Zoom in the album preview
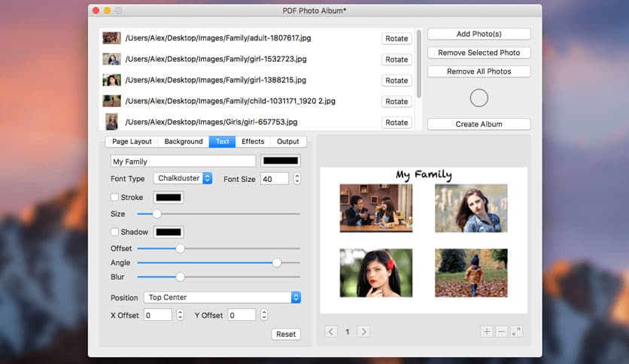 [x=487, y=332]
